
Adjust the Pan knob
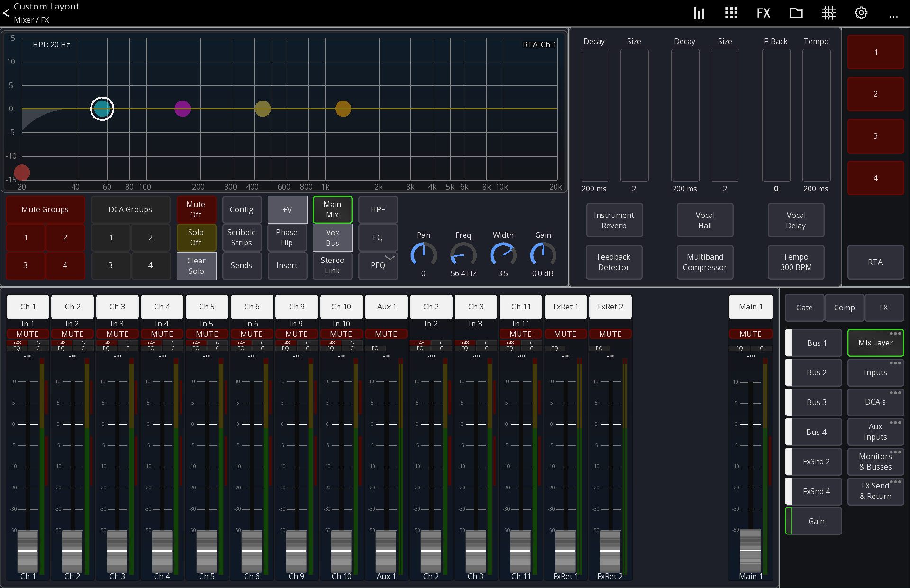pyautogui.click(x=423, y=254)
